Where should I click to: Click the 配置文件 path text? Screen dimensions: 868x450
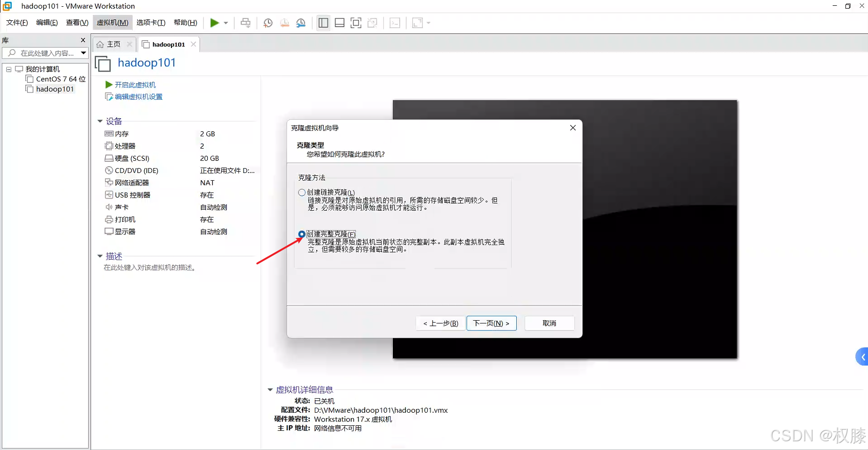tap(381, 410)
